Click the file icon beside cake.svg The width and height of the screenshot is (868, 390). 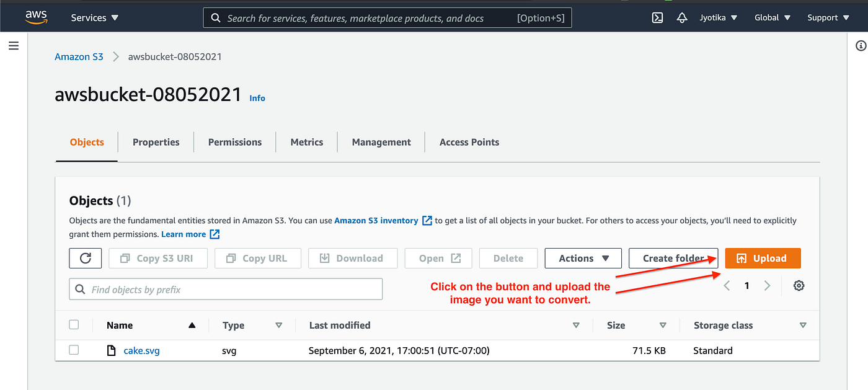tap(111, 350)
